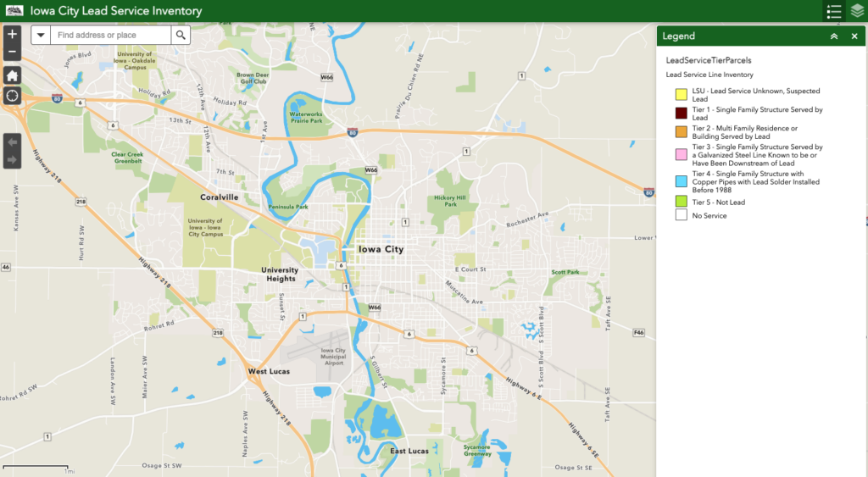Toggle the Legend widget in header

coord(834,11)
